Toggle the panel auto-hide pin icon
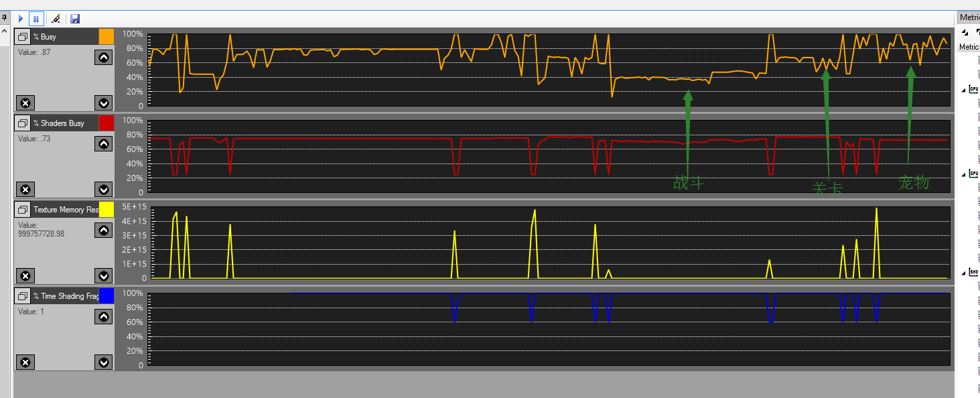This screenshot has height=398, width=980. [x=5, y=16]
